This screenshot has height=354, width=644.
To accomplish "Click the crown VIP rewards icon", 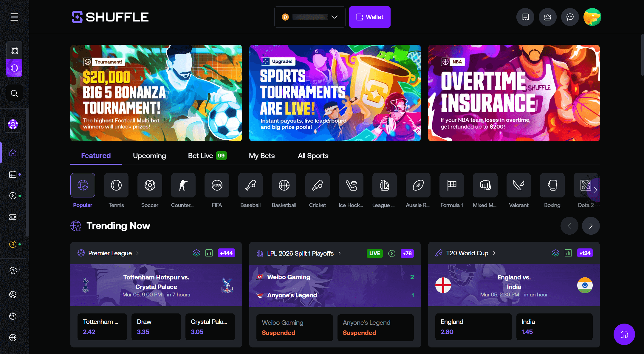I will [547, 17].
